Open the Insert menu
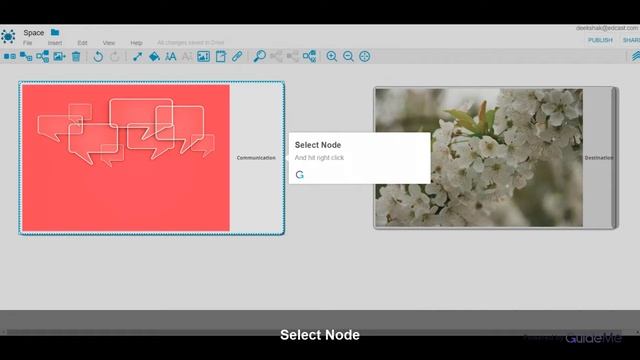Screen dimensions: 640x360 click(55, 43)
